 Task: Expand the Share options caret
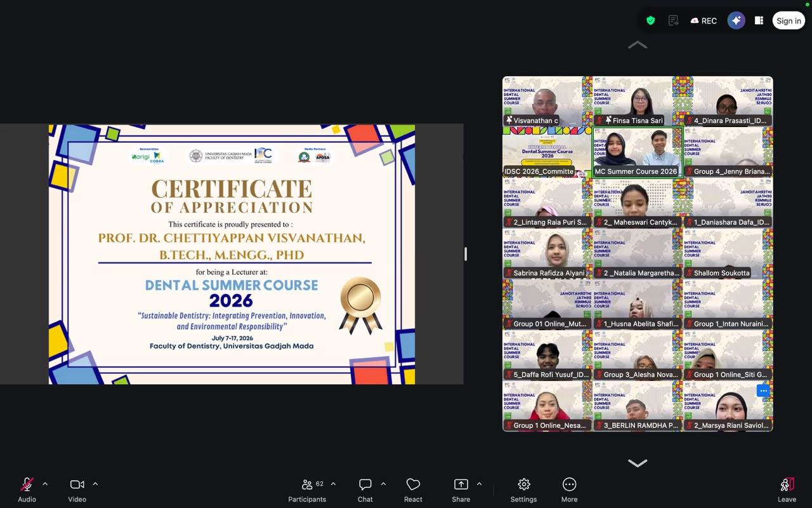(479, 484)
